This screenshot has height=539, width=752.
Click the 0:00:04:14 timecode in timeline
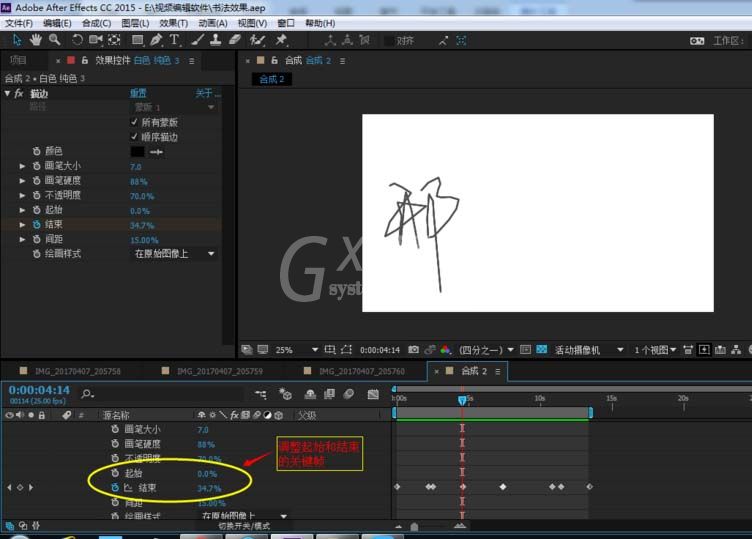[39, 390]
